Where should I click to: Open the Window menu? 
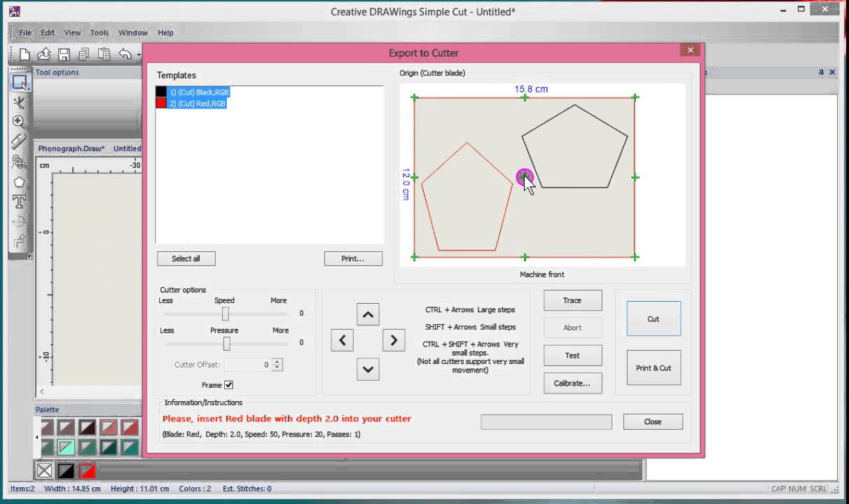pos(133,33)
